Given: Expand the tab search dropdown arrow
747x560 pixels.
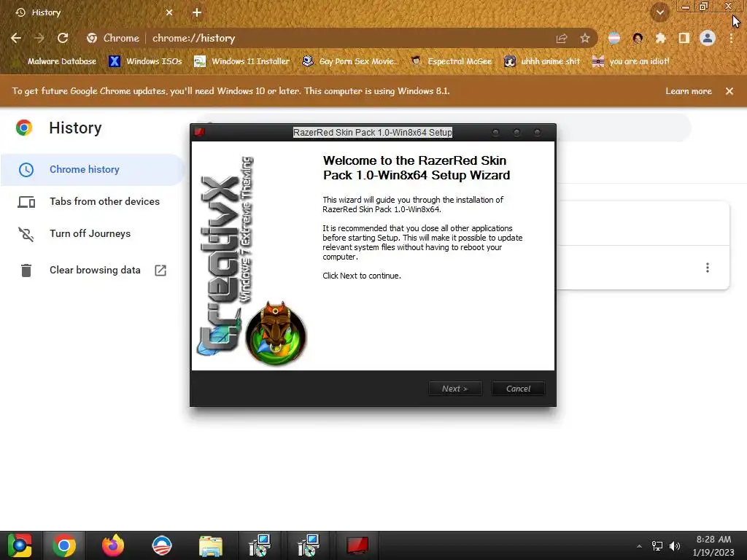Looking at the screenshot, I should point(660,12).
